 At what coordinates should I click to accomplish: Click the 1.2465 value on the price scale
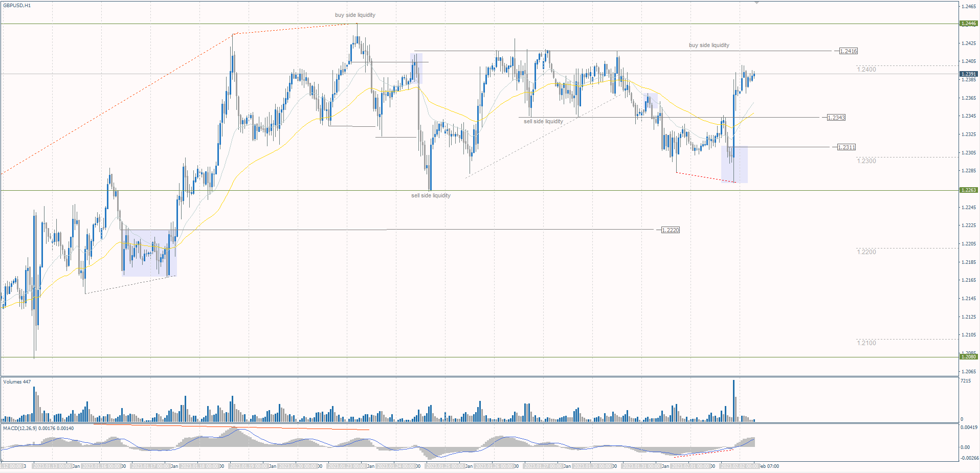pyautogui.click(x=969, y=7)
